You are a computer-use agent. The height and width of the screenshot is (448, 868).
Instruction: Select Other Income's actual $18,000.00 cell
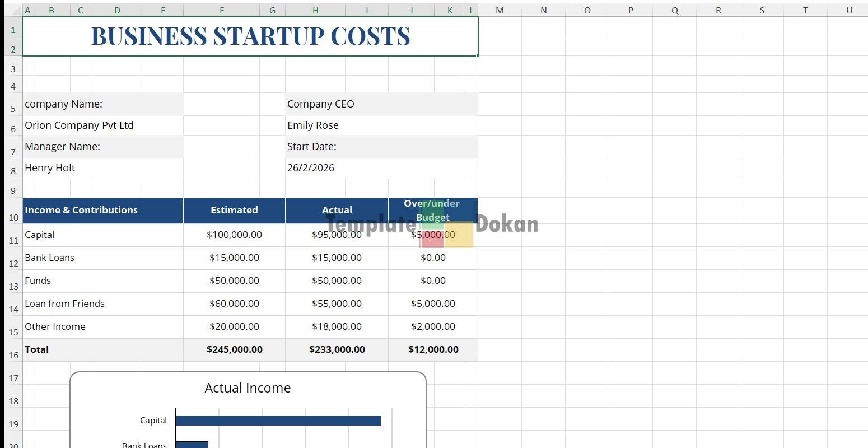coord(337,326)
